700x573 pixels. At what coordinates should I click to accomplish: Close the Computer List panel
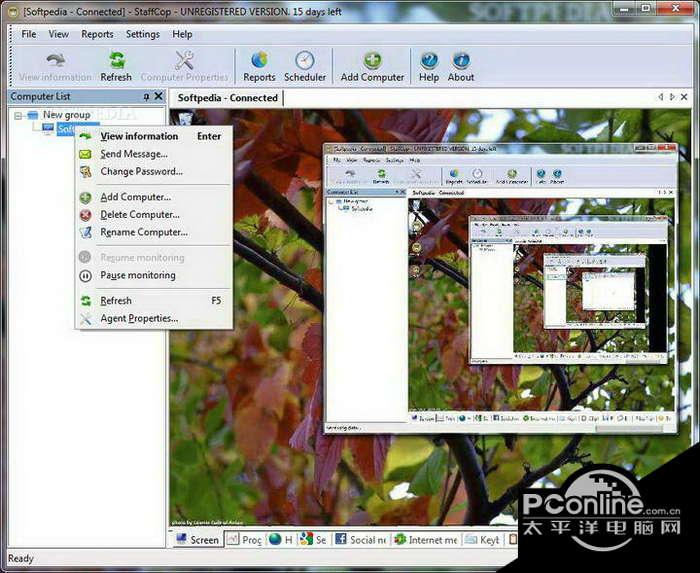tap(158, 96)
